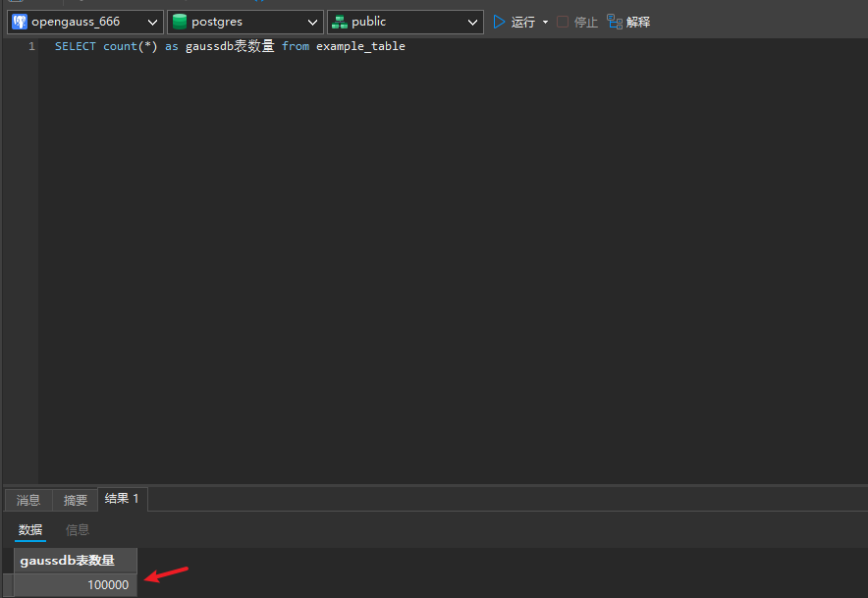Switch to the 摘要 tab
The image size is (868, 598).
point(76,500)
